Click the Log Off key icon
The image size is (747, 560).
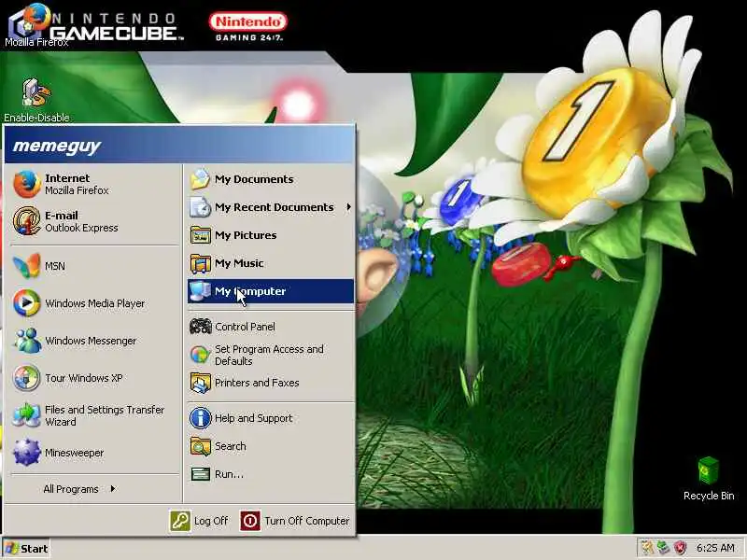(x=180, y=521)
